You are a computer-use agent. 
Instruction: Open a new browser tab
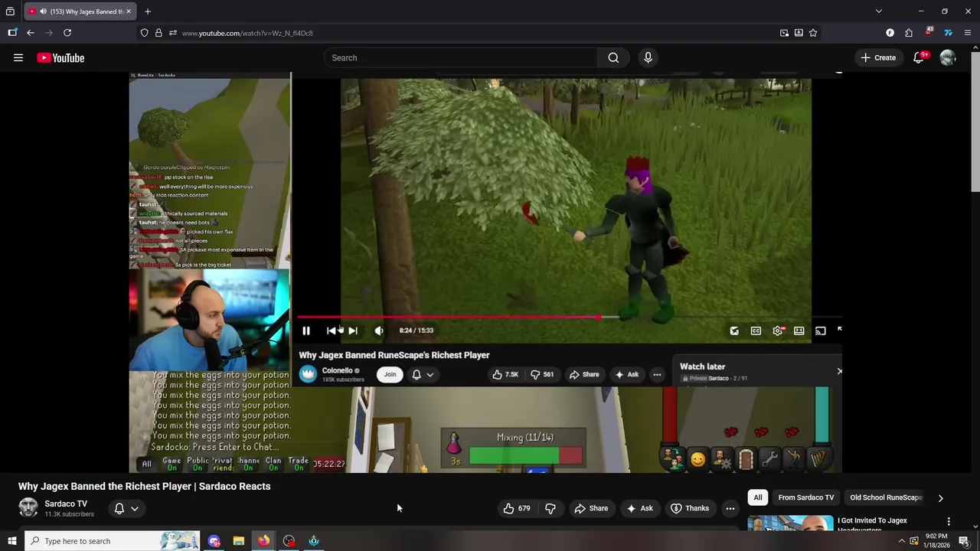coord(148,11)
